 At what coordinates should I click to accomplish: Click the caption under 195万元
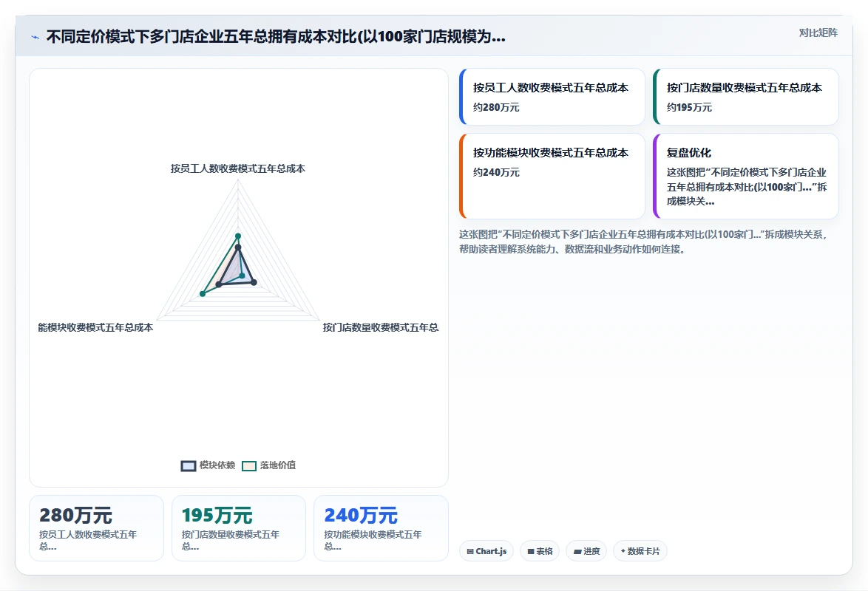point(230,540)
